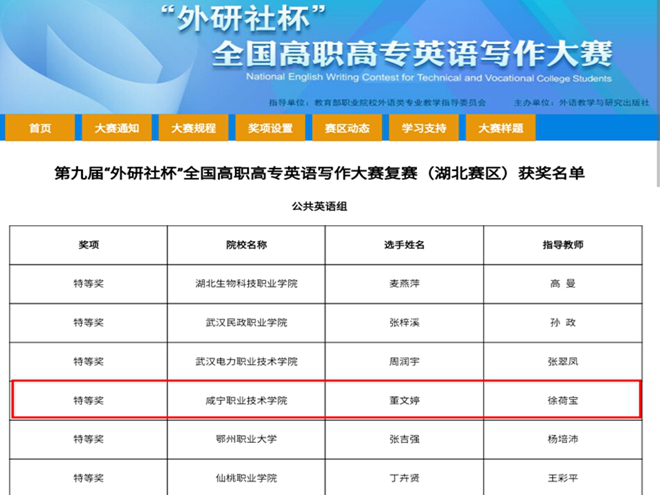Click 特等奖 in the 麦燕萍 row
This screenshot has width=660, height=495.
pos(88,284)
